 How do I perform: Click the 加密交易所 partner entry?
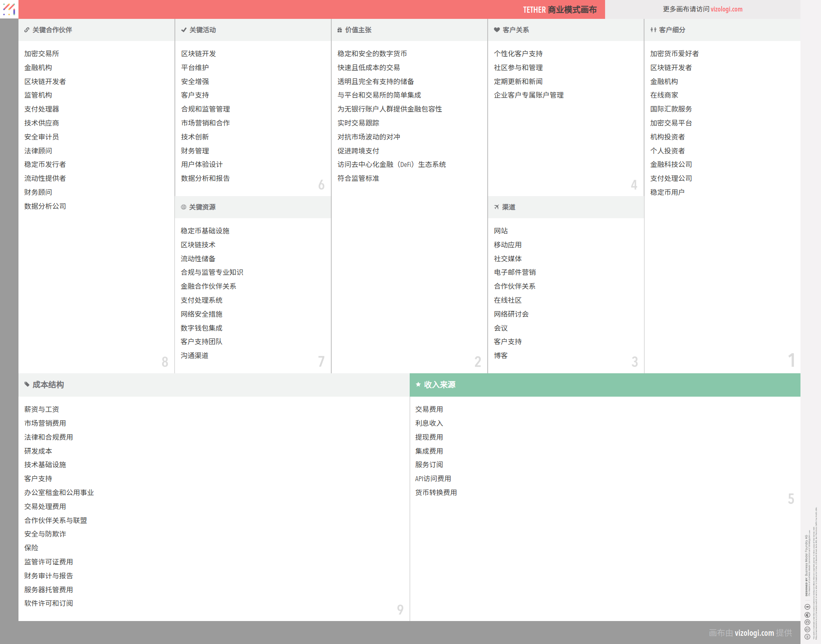click(41, 54)
